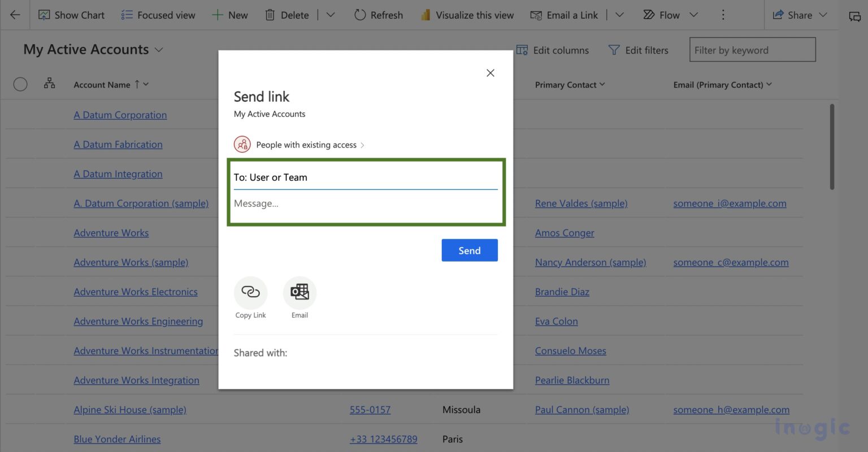Select Visualize this view
This screenshot has width=868, height=452.
tap(467, 15)
